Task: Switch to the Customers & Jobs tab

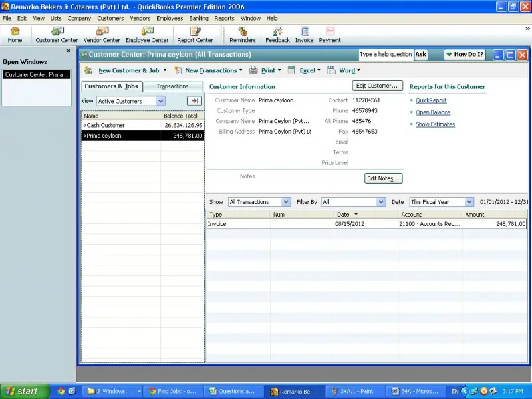Action: (111, 86)
